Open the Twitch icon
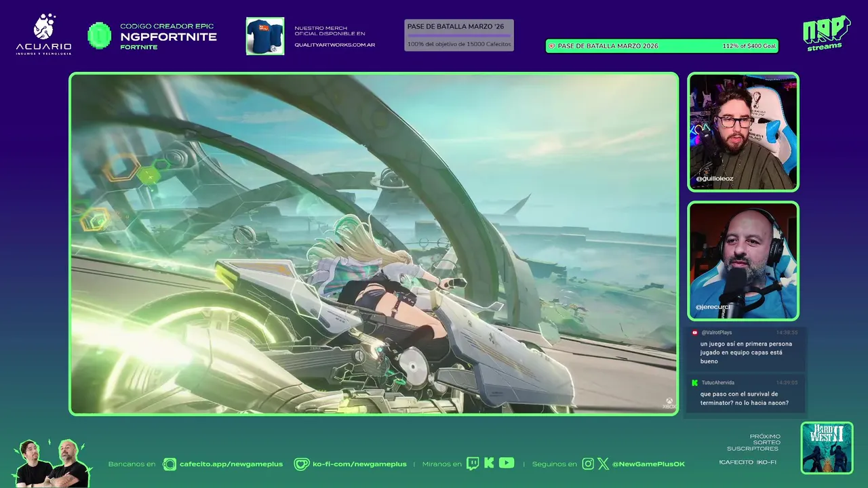The height and width of the screenshot is (488, 868). pos(473,464)
